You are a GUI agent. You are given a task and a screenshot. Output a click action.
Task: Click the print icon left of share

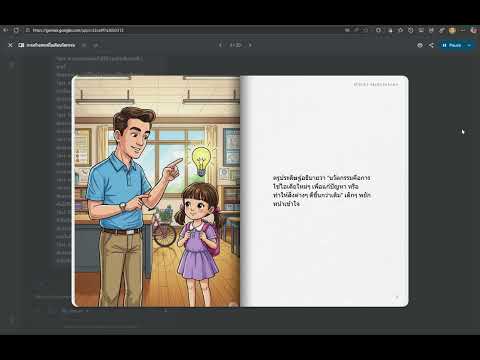click(x=420, y=45)
